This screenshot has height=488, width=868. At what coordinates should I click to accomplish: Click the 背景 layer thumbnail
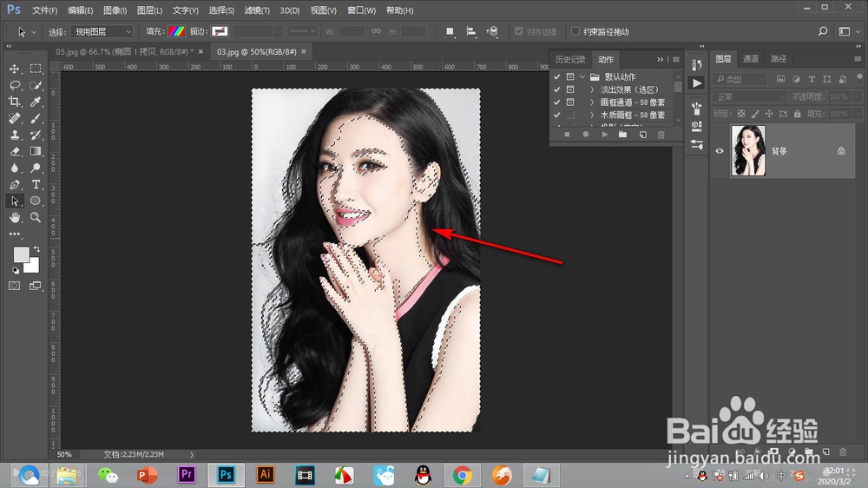(x=748, y=151)
